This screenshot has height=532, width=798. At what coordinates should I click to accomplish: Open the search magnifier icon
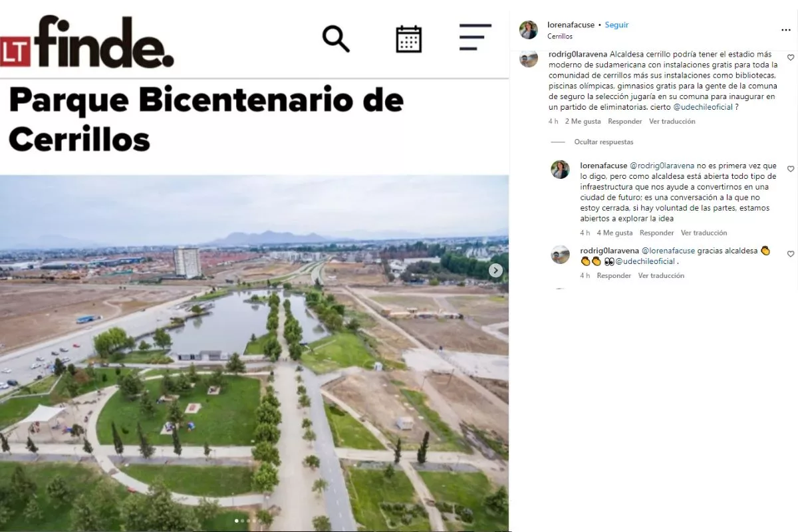pos(336,39)
